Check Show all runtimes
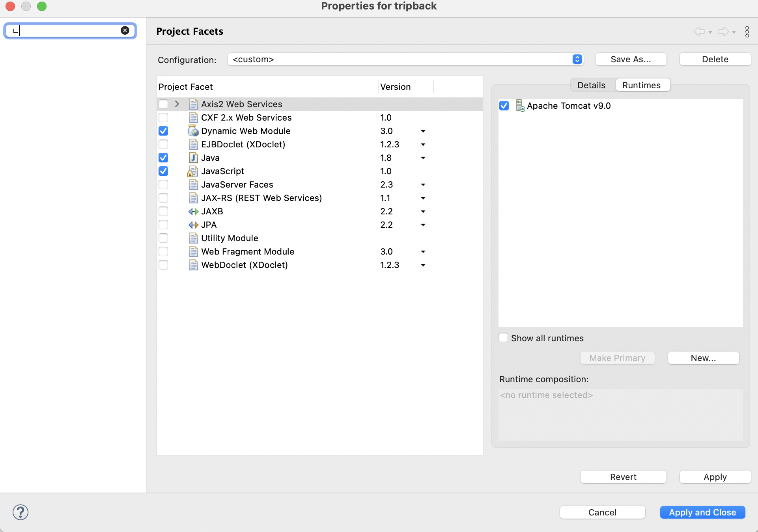758x532 pixels. click(503, 338)
